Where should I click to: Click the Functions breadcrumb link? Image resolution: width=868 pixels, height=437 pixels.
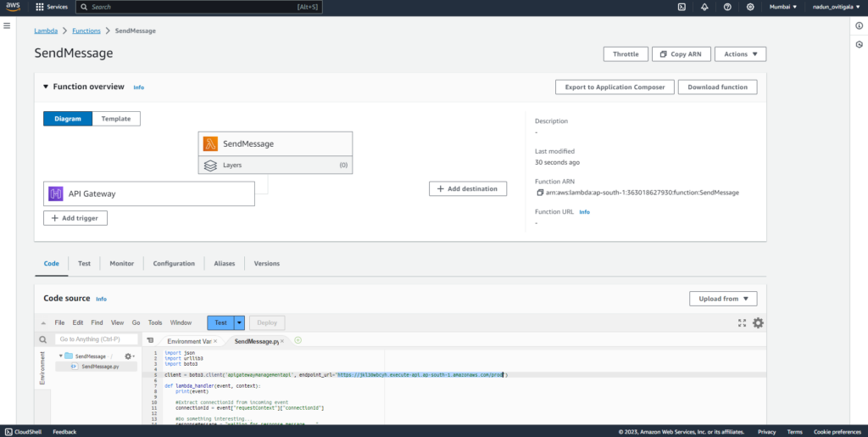point(86,31)
